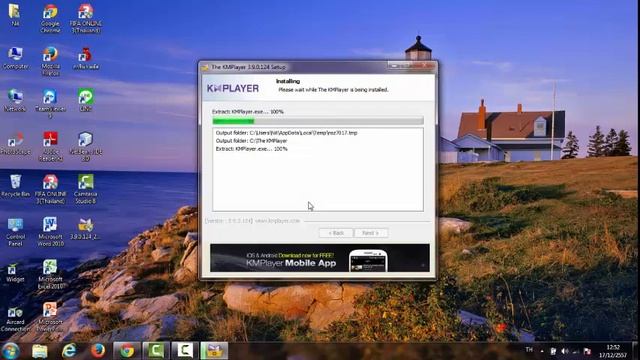
Task: Launch the Microsoft PowerPoint desktop shortcut
Action: 50,317
